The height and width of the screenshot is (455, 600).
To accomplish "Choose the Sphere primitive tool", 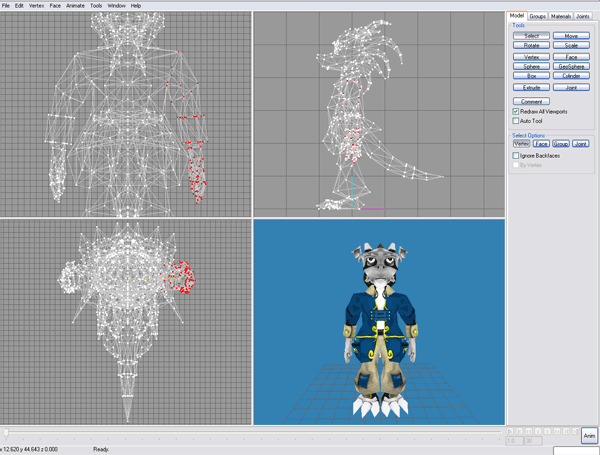I will point(531,66).
